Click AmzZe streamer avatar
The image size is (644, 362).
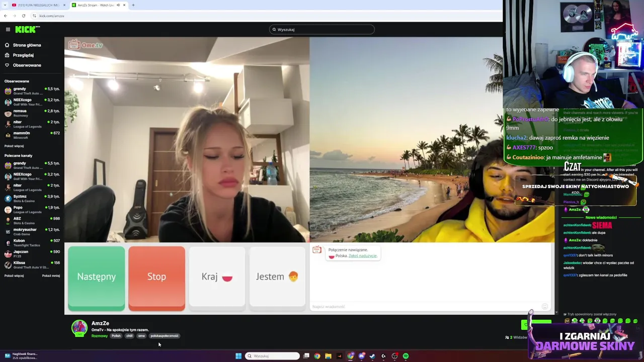click(79, 328)
